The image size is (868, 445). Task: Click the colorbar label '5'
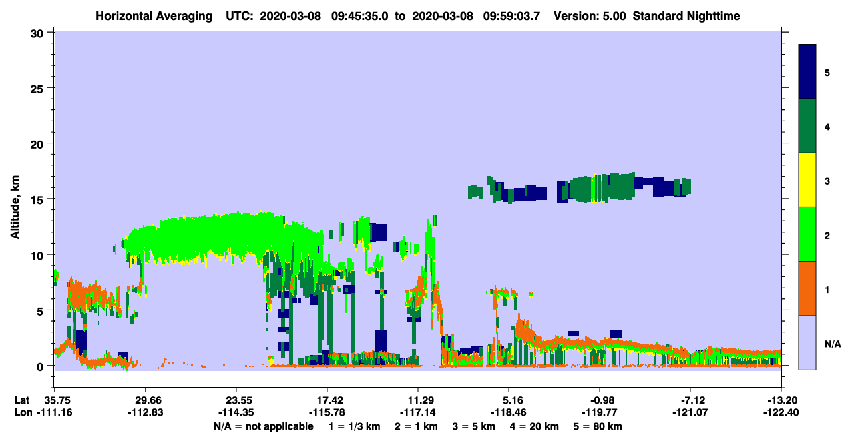click(827, 72)
